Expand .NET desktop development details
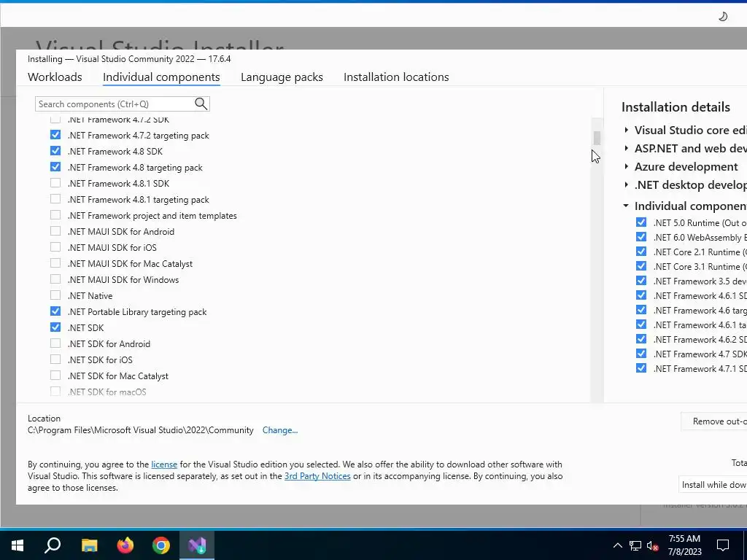This screenshot has width=747, height=560. 626,184
